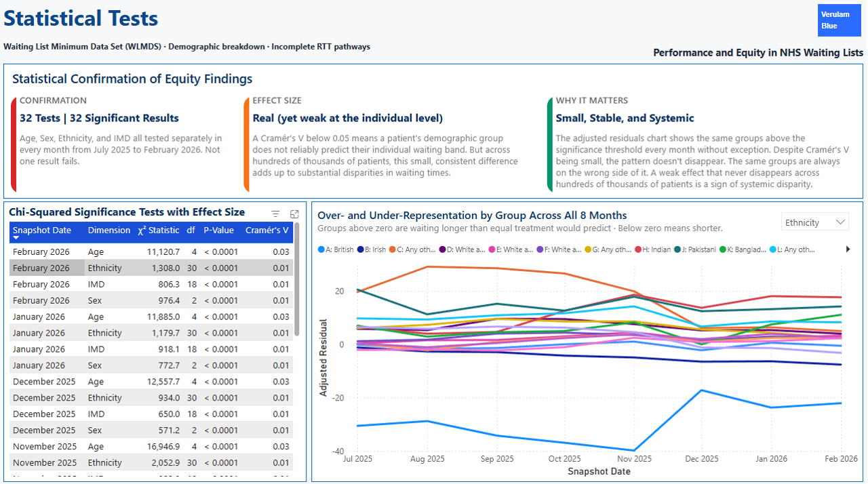Click the 'Small, Stable, and Systemic' heading
The width and height of the screenshot is (868, 484).
(x=625, y=119)
